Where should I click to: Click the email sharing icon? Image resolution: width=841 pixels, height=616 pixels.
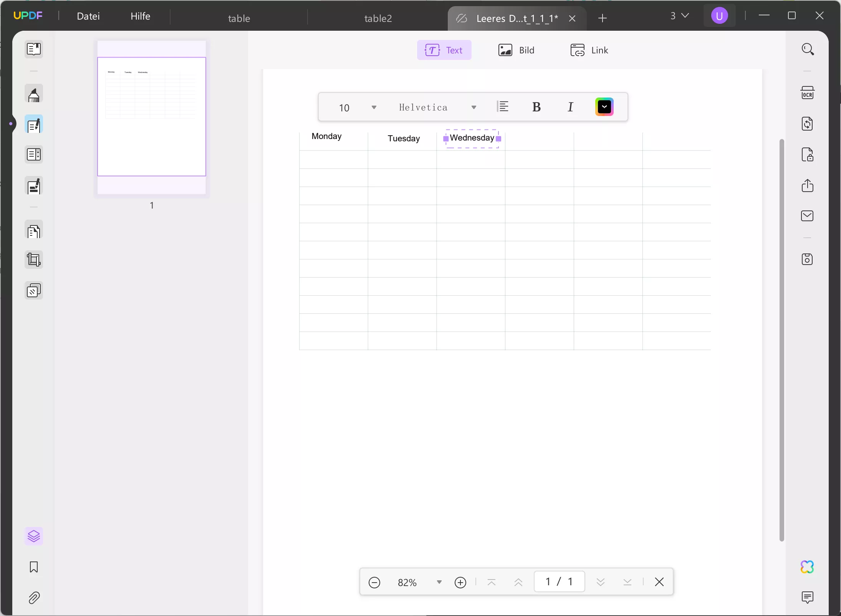[808, 216]
